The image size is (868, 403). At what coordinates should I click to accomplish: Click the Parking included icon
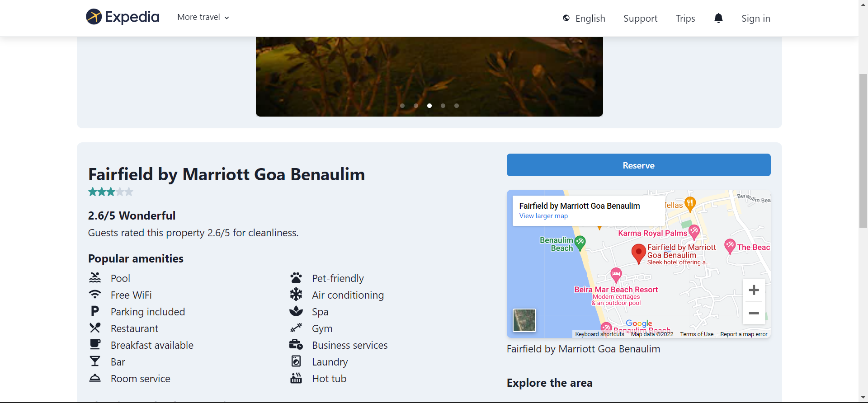click(x=95, y=311)
